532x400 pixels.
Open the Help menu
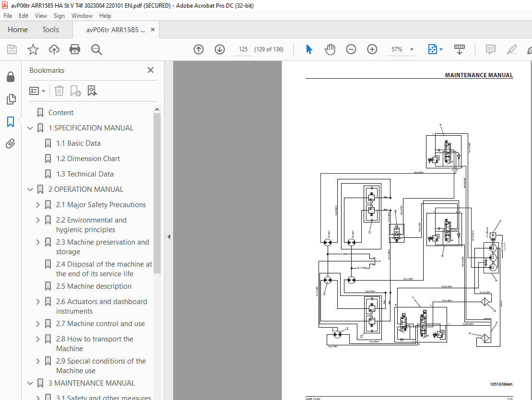105,16
